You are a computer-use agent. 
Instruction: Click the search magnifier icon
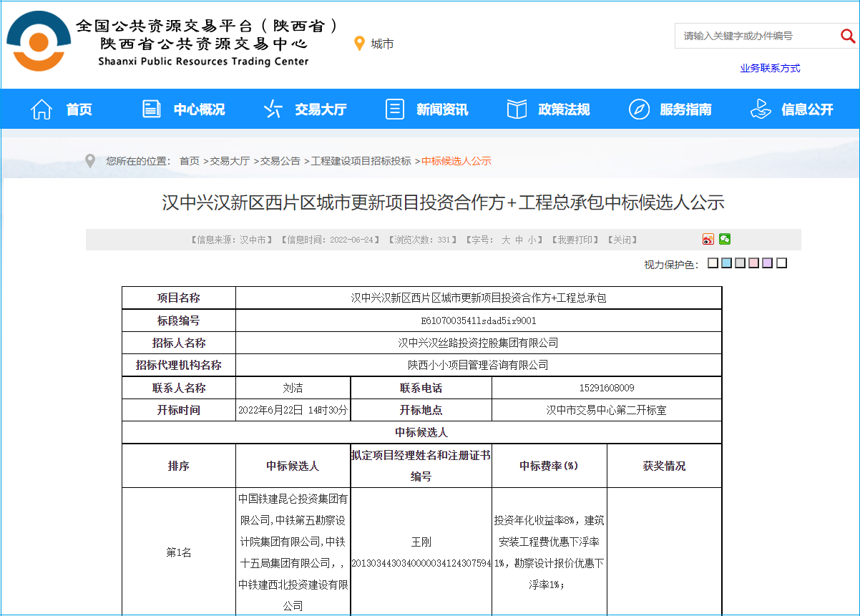(x=847, y=35)
